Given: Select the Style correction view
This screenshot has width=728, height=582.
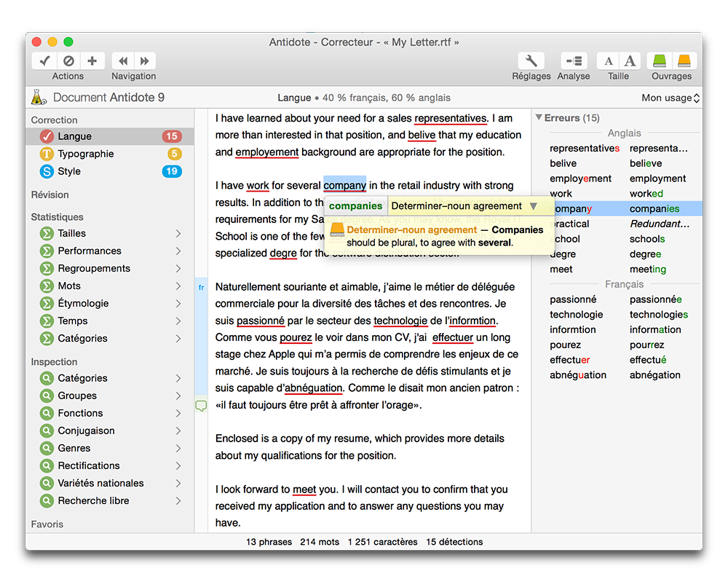Looking at the screenshot, I should pos(110,171).
